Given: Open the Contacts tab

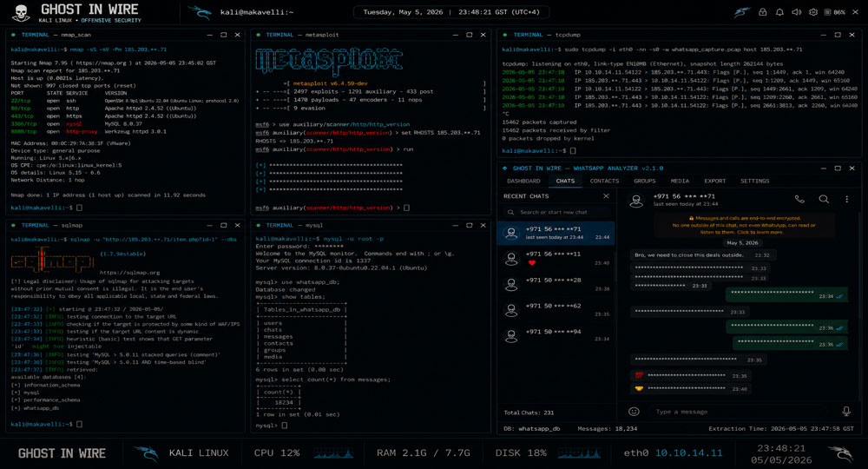Looking at the screenshot, I should click(604, 181).
